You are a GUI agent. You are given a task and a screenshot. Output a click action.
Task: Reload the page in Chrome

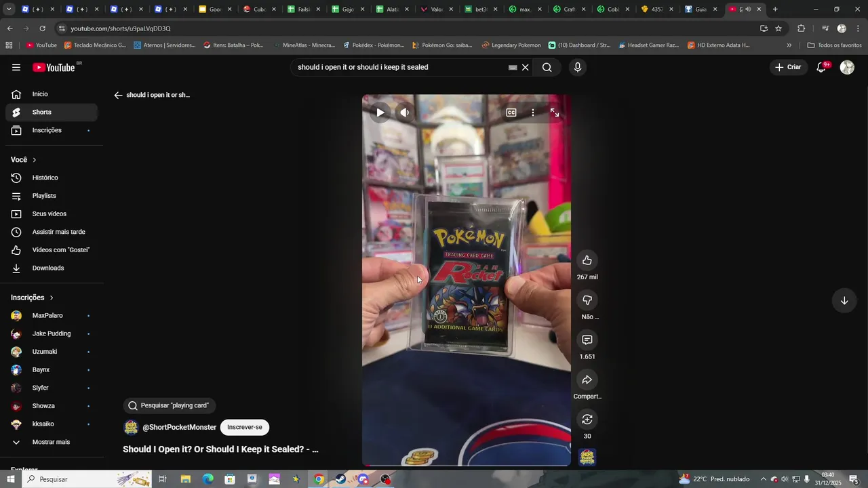point(42,28)
